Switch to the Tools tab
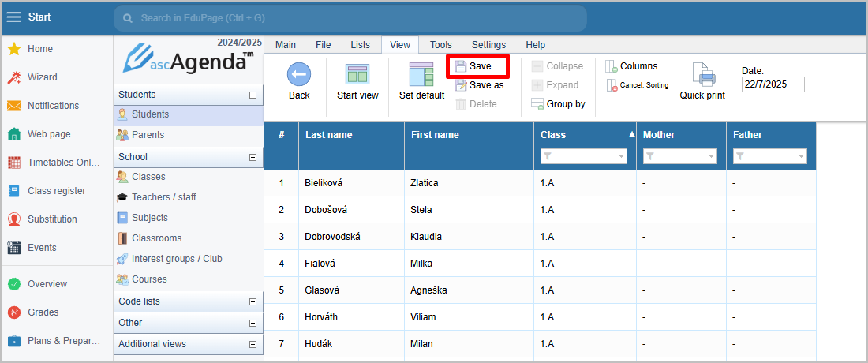This screenshot has height=363, width=868. click(440, 45)
